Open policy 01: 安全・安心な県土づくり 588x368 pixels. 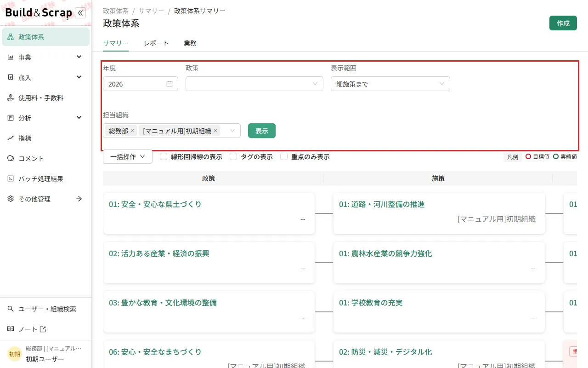tap(155, 204)
